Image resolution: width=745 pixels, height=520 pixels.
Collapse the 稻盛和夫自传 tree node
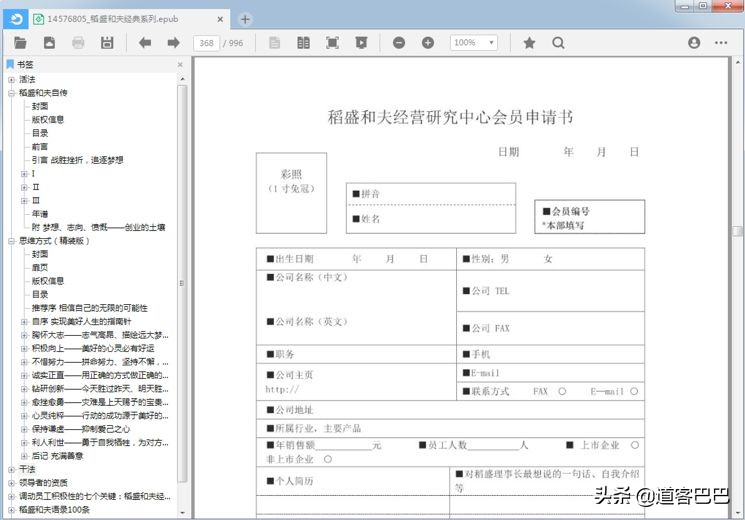pyautogui.click(x=11, y=93)
